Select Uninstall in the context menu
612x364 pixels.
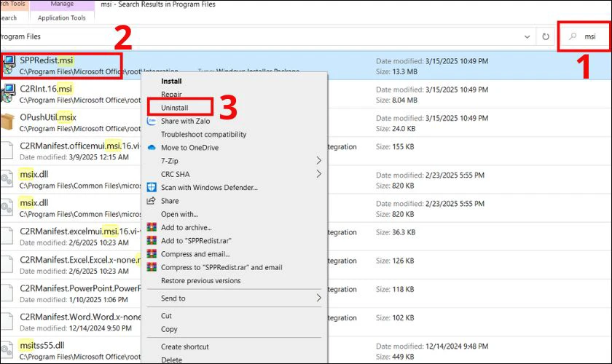point(174,108)
